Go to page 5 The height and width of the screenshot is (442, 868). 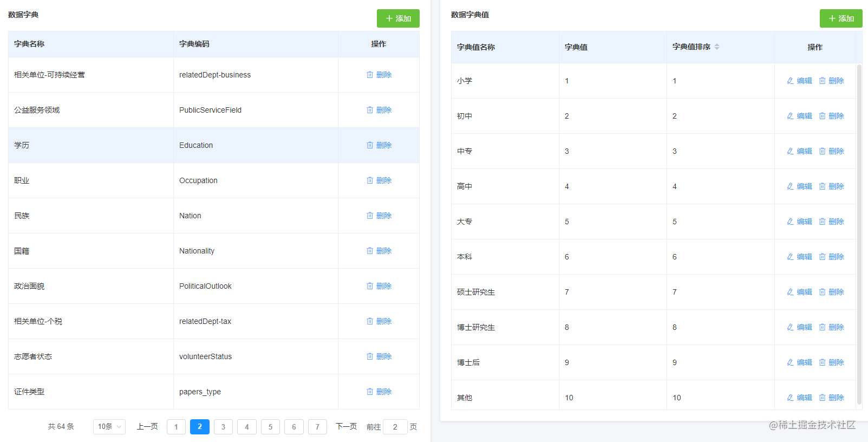[270, 427]
